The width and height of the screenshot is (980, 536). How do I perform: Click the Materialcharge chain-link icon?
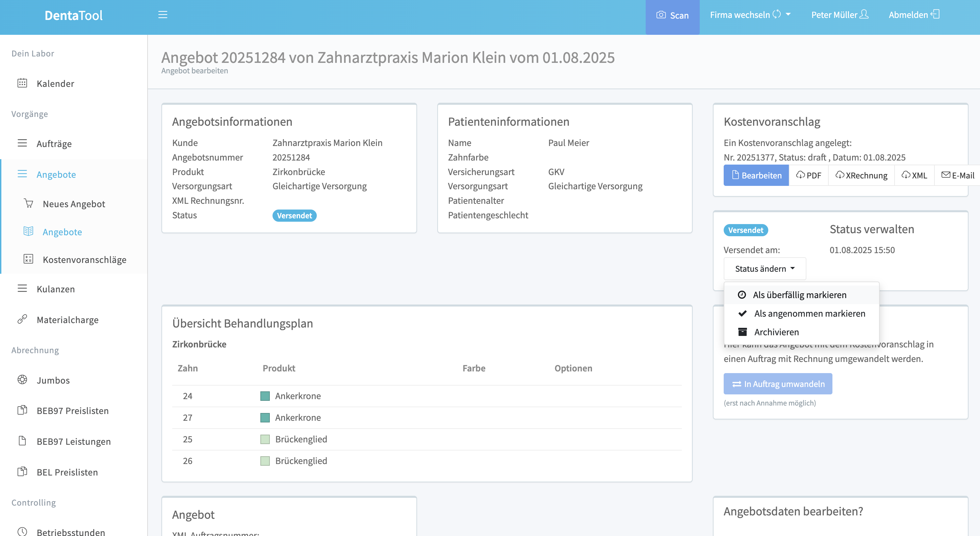click(x=22, y=319)
